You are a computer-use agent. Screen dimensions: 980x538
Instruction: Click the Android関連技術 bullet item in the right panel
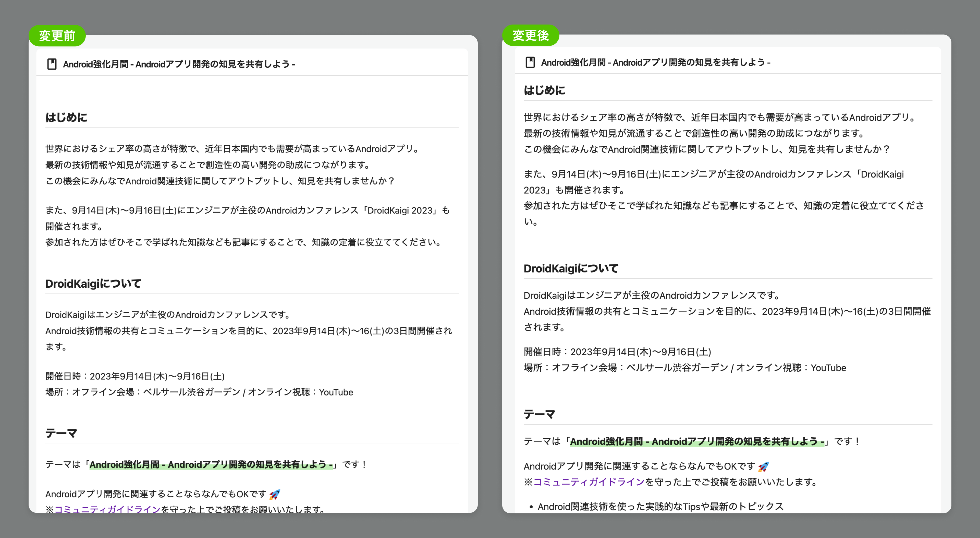coord(660,506)
